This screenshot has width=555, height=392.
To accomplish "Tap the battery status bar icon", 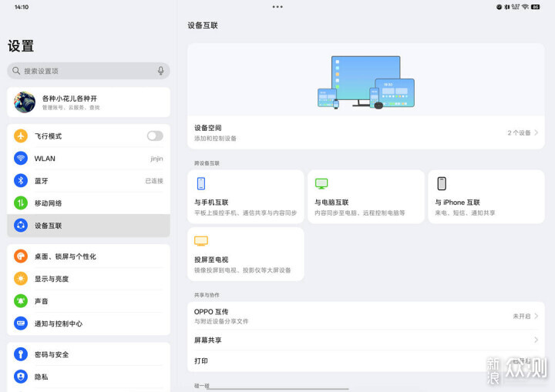I will point(536,7).
